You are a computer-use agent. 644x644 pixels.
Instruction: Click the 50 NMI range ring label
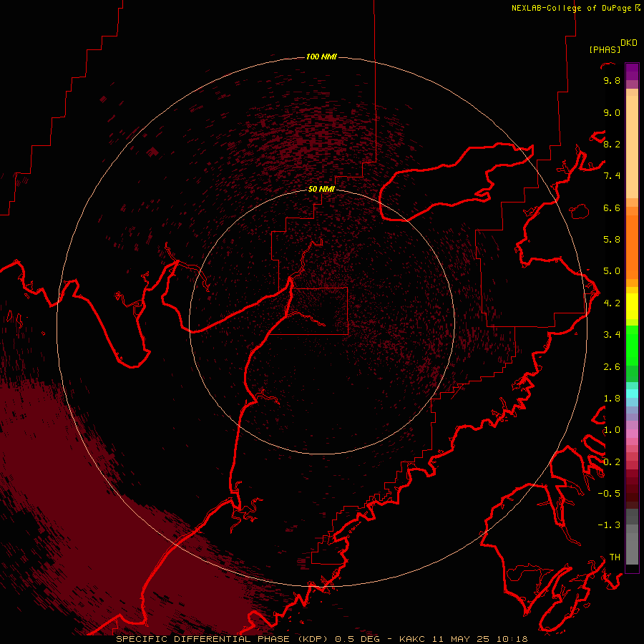[x=321, y=189]
